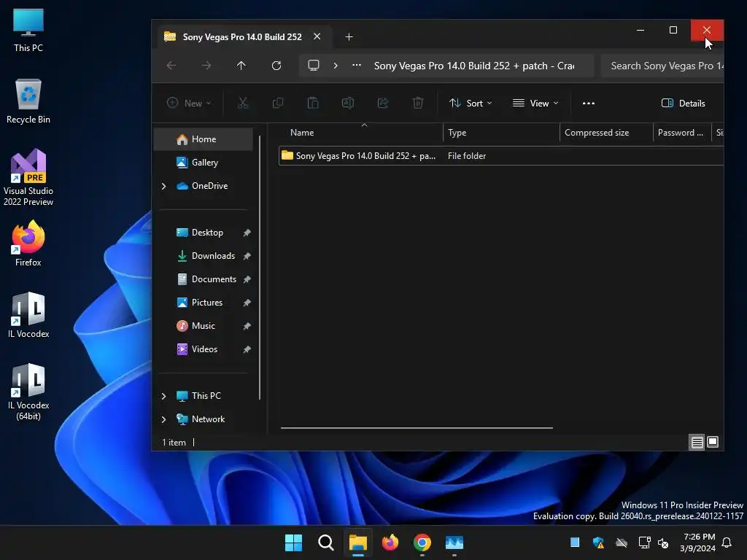Open the View layout dropdown

[535, 103]
